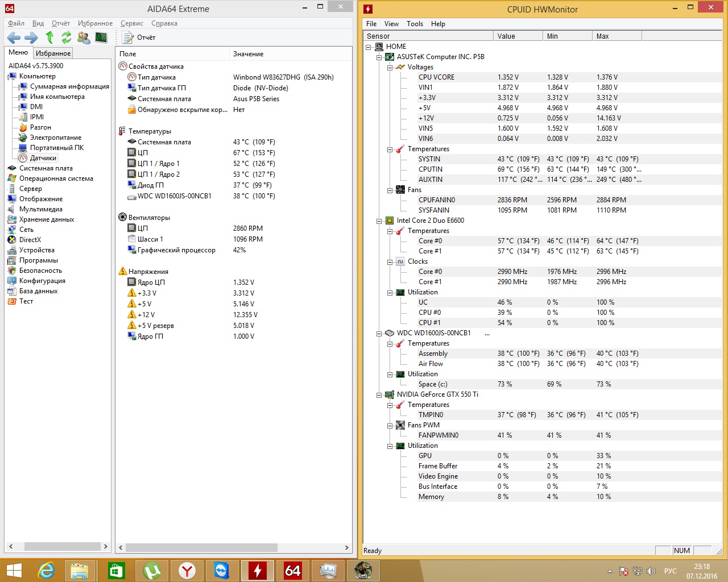
Task: Select the Мультимедиа speaker icon
Action: click(x=12, y=209)
